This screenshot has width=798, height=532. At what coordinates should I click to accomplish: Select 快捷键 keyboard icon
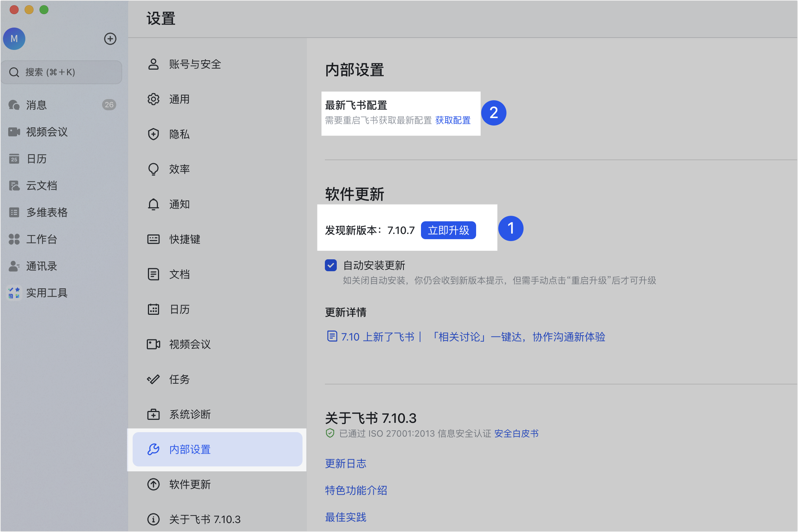[x=153, y=239]
